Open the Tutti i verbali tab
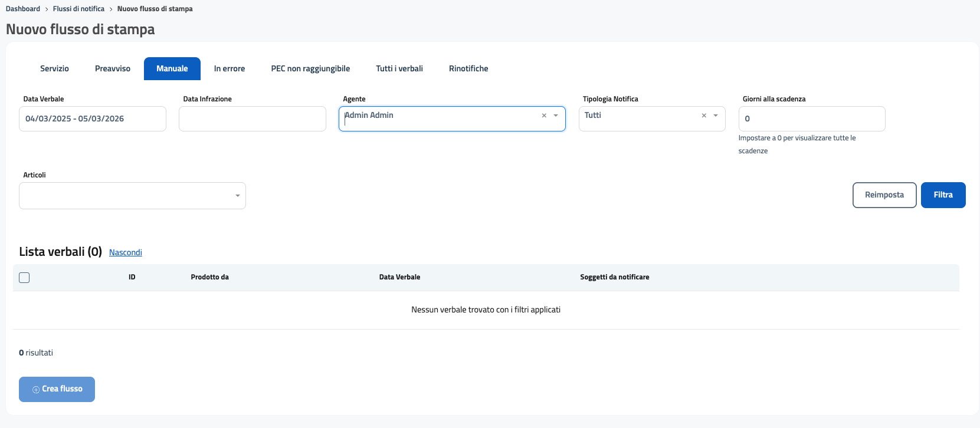980x428 pixels. 399,69
